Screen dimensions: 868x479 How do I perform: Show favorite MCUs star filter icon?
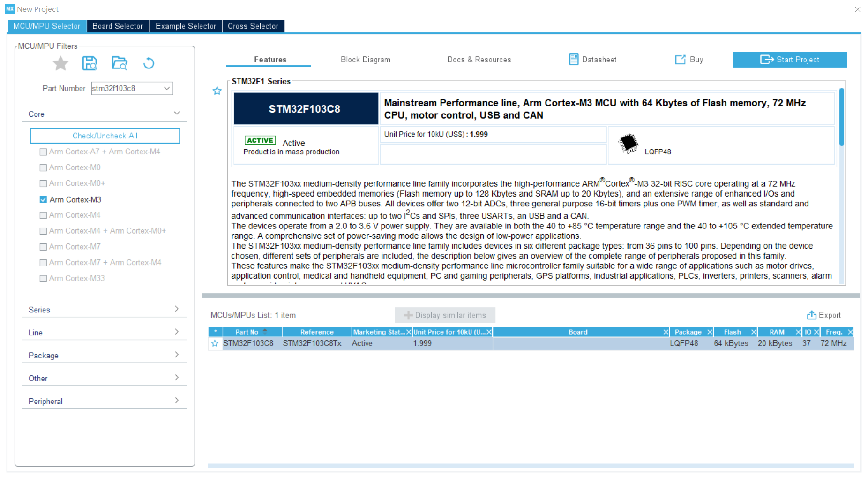60,63
